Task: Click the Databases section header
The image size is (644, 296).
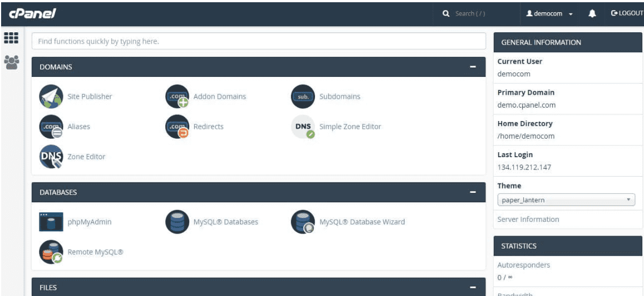Action: (x=259, y=192)
